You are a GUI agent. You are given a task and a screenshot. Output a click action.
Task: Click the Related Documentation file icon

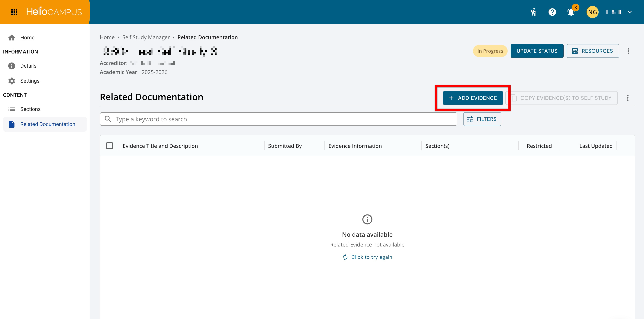[11, 124]
